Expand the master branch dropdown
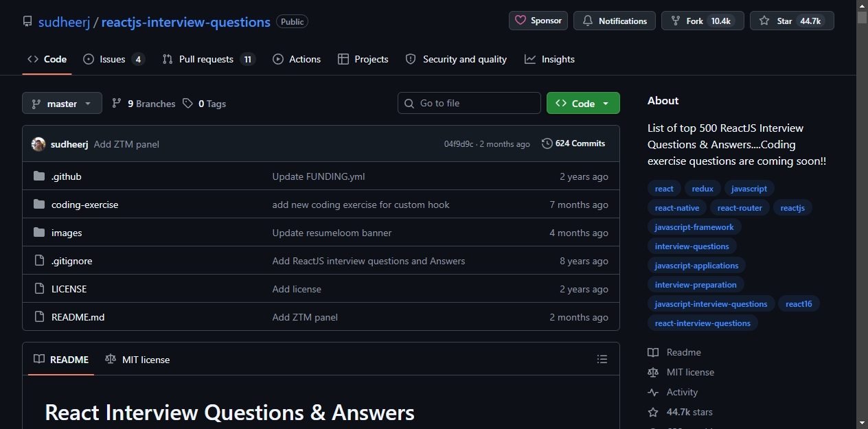 coord(62,104)
